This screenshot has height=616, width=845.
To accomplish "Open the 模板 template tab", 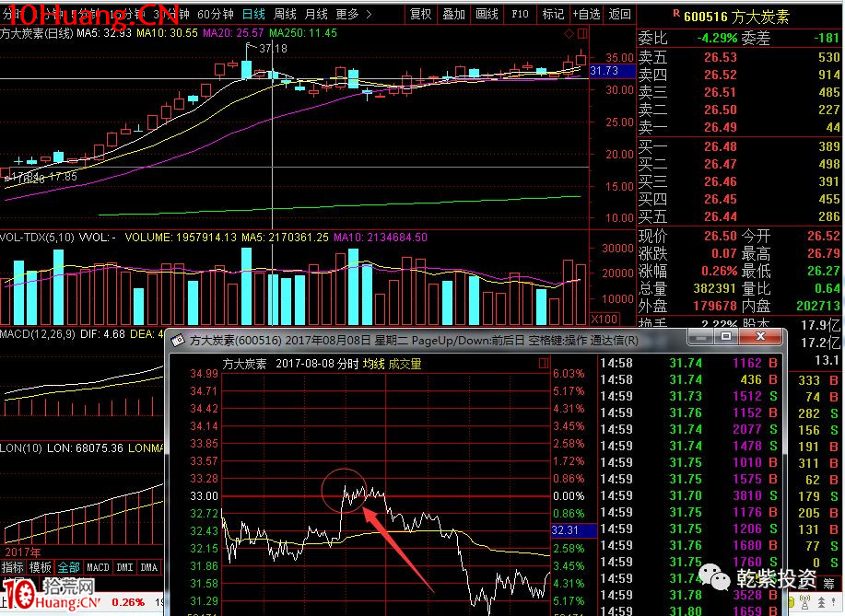I will [x=41, y=567].
